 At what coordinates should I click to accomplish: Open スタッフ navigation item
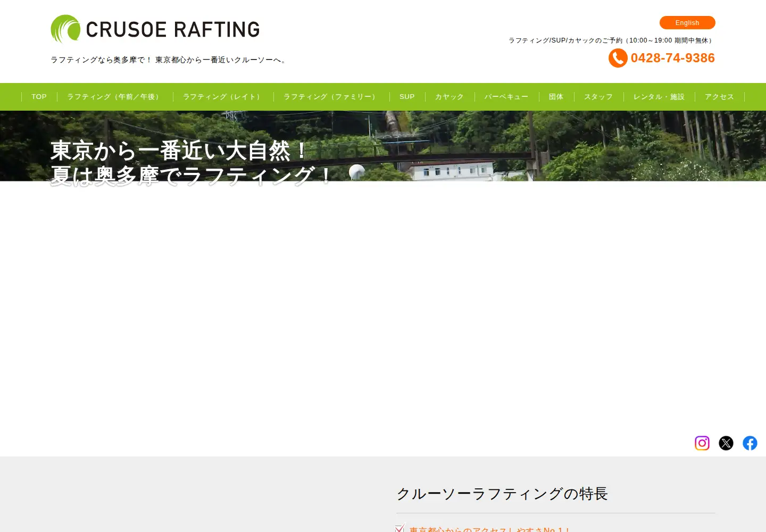click(x=598, y=97)
